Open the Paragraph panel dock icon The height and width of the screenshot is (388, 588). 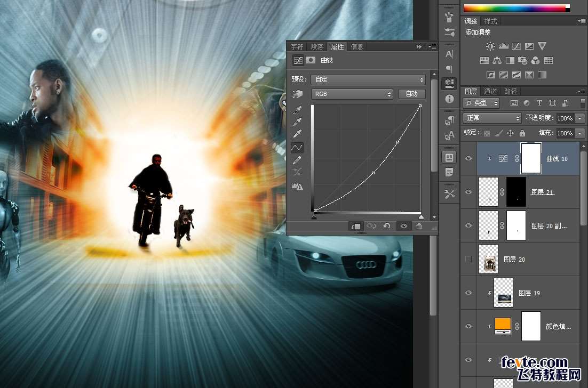449,69
